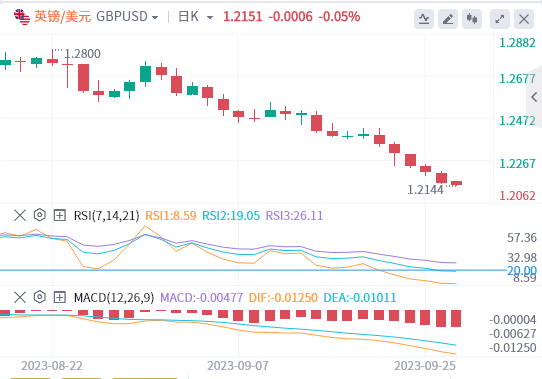The width and height of the screenshot is (542, 379).
Task: Click the RSI3:26.11 value
Action: coord(294,215)
